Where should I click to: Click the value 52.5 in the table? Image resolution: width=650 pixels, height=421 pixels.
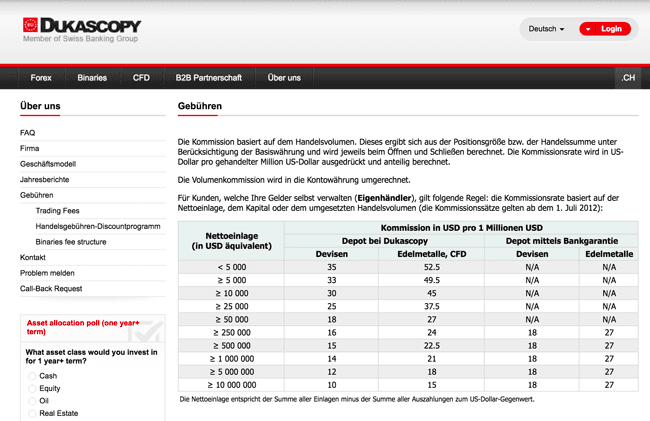click(432, 267)
